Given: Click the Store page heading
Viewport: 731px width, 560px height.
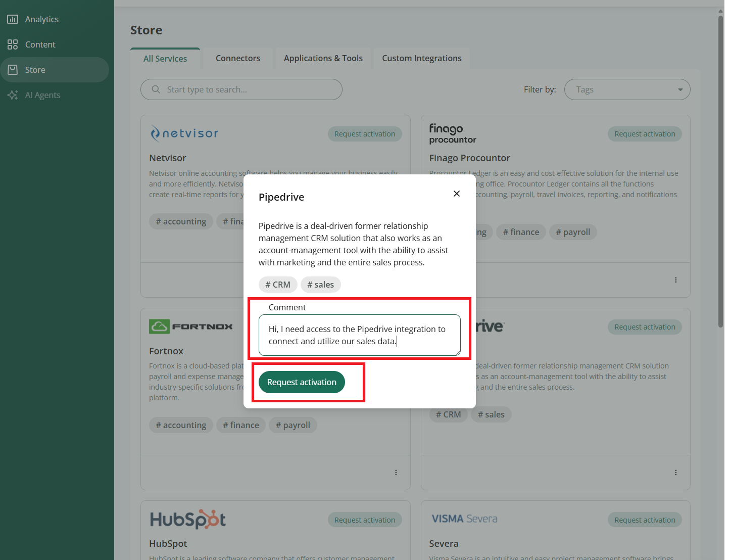Looking at the screenshot, I should tap(147, 30).
